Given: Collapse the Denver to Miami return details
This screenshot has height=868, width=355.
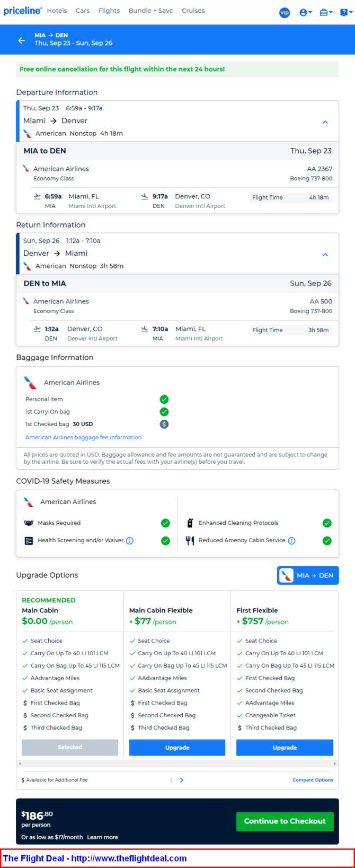Looking at the screenshot, I should pos(325,255).
